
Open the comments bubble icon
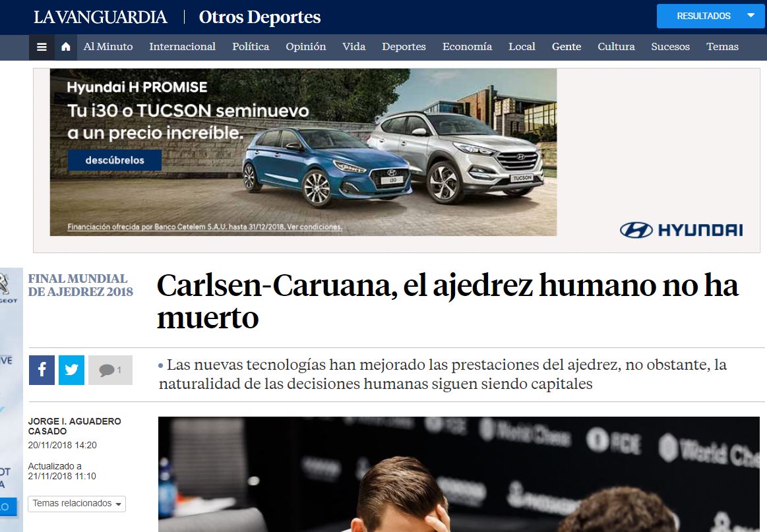tap(110, 370)
